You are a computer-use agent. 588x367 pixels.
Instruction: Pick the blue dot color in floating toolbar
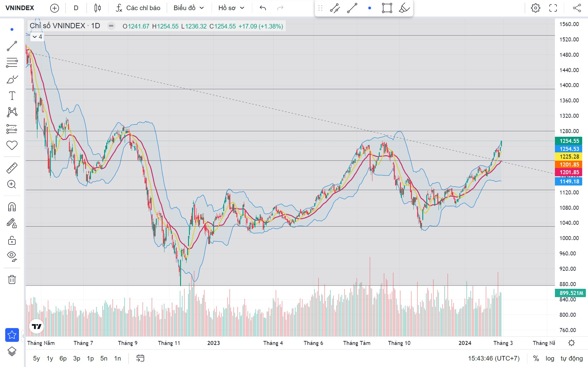[x=370, y=8]
